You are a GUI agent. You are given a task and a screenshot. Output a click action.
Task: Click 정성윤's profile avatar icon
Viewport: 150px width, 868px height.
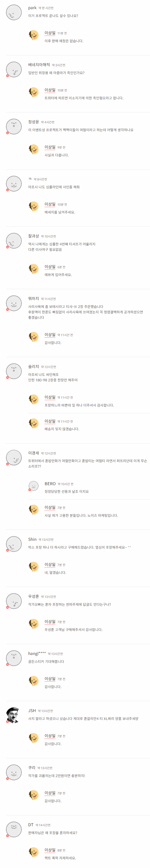click(14, 125)
